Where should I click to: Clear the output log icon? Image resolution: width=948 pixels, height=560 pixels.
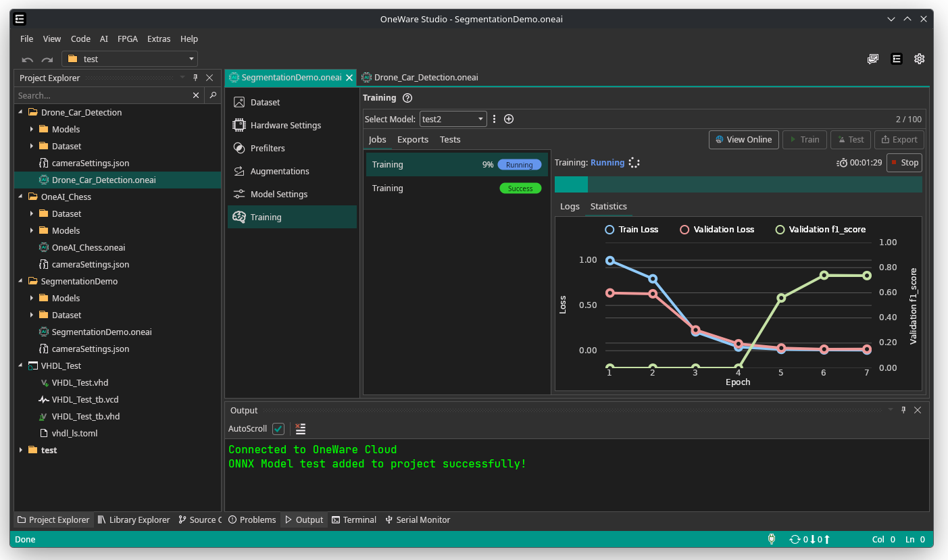tap(301, 429)
